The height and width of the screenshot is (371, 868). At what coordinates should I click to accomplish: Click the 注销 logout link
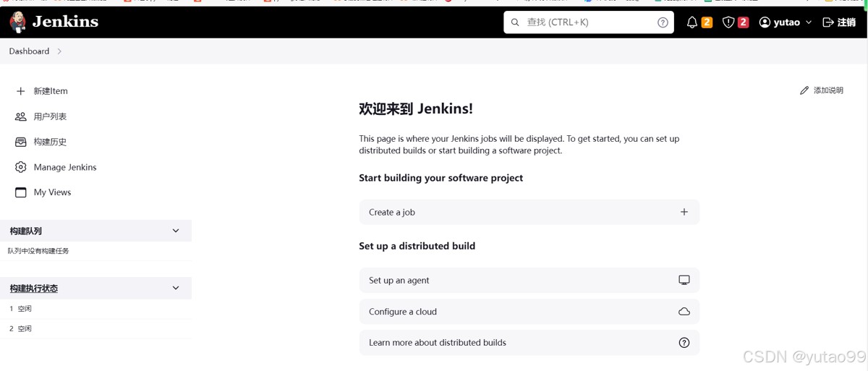coord(839,22)
